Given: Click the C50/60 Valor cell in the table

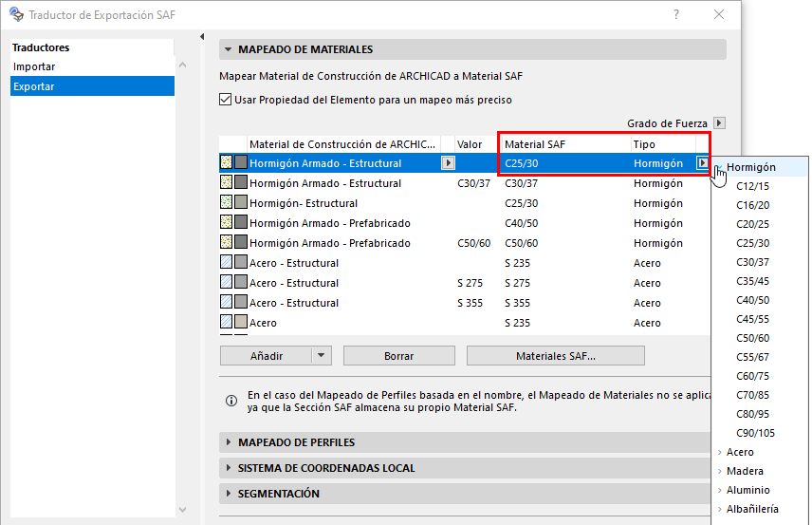Looking at the screenshot, I should (474, 243).
